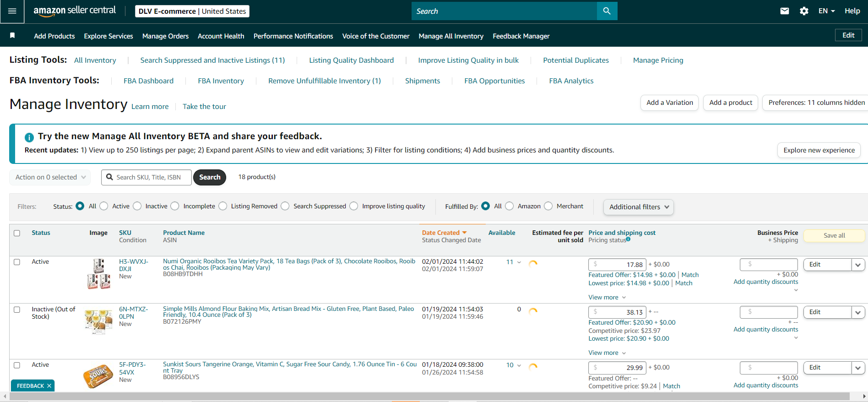
Task: Open Voice of the Customer
Action: click(x=376, y=36)
